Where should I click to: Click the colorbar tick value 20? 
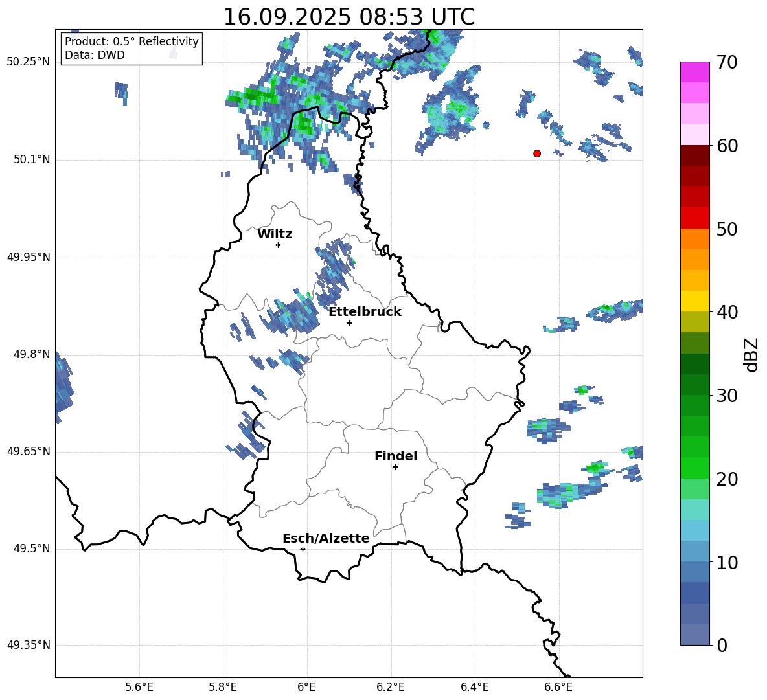pyautogui.click(x=727, y=479)
